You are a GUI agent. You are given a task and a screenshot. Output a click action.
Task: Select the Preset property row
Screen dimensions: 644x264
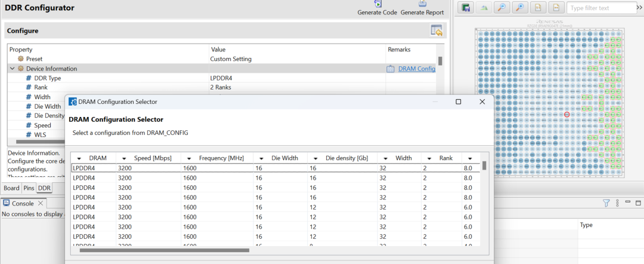[222, 59]
